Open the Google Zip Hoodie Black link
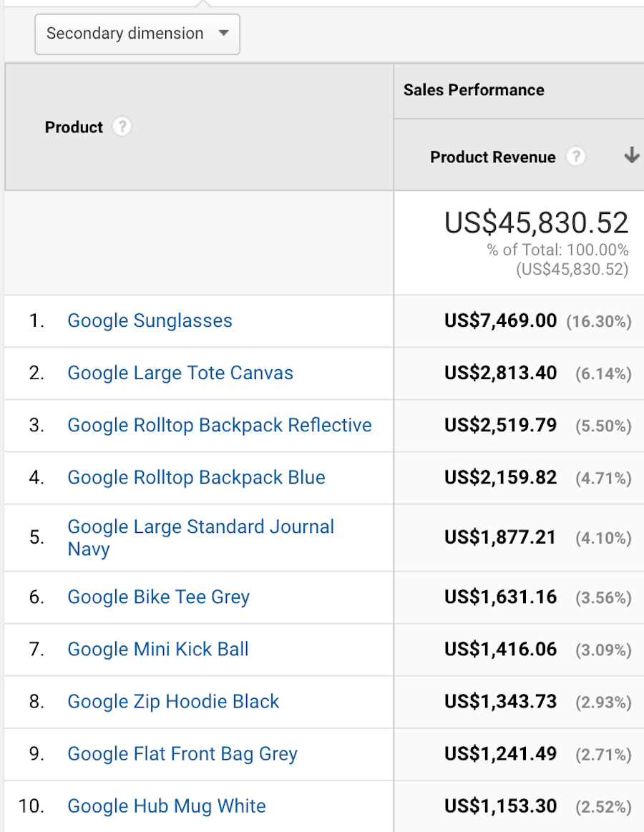The height and width of the screenshot is (832, 644). tap(173, 702)
